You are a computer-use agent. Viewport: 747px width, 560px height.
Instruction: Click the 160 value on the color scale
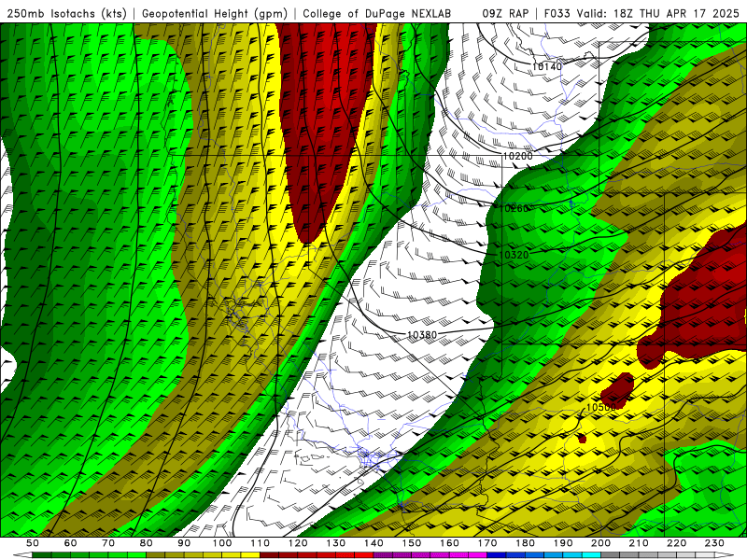coord(449,543)
